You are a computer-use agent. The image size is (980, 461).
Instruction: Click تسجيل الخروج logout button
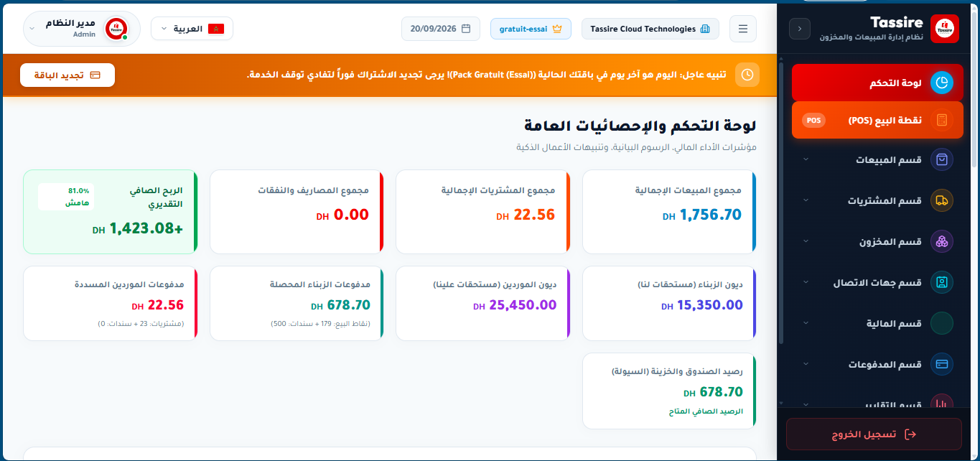874,434
